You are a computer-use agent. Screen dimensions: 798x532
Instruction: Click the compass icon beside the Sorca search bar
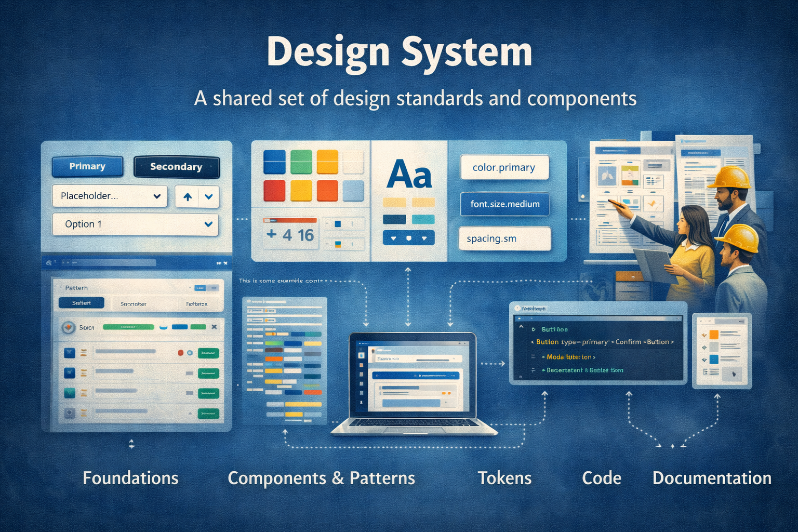(x=68, y=327)
